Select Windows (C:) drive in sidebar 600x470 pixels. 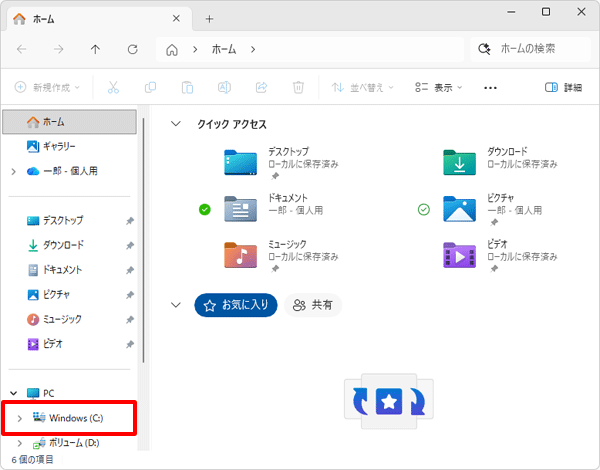69,418
